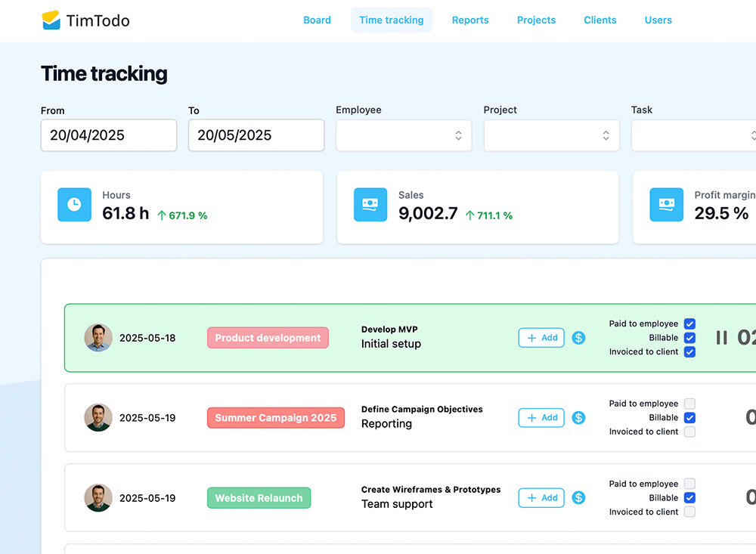Click the dollar icon on the Define Campaign Objectives row

click(578, 417)
